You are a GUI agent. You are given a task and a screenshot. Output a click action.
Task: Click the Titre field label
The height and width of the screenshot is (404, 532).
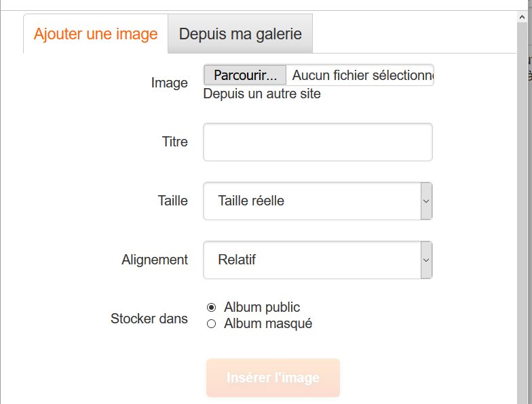[x=174, y=142]
